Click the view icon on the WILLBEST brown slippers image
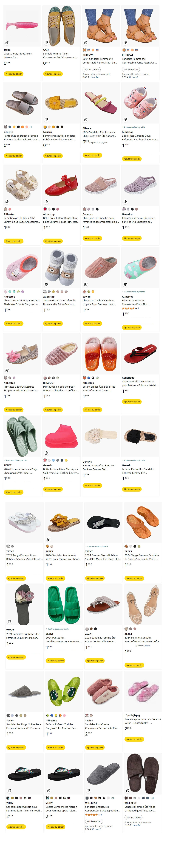This screenshot has height=868, width=170. pos(128,790)
